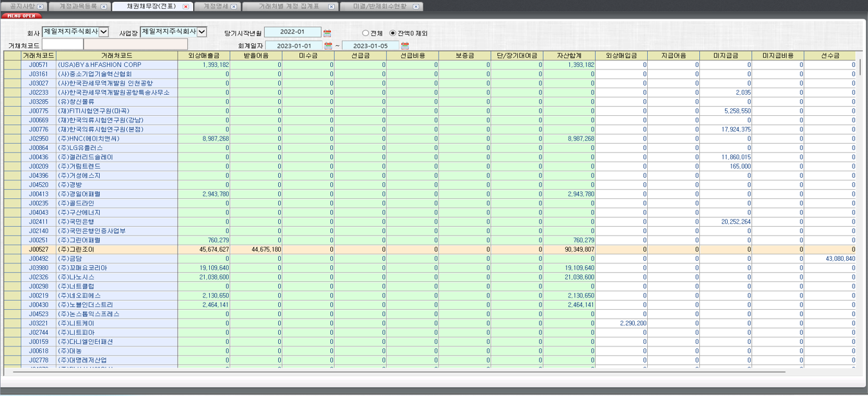Close the 미결/반제회수현황 tab X icon
Screen dimensions: 868x396
point(415,6)
